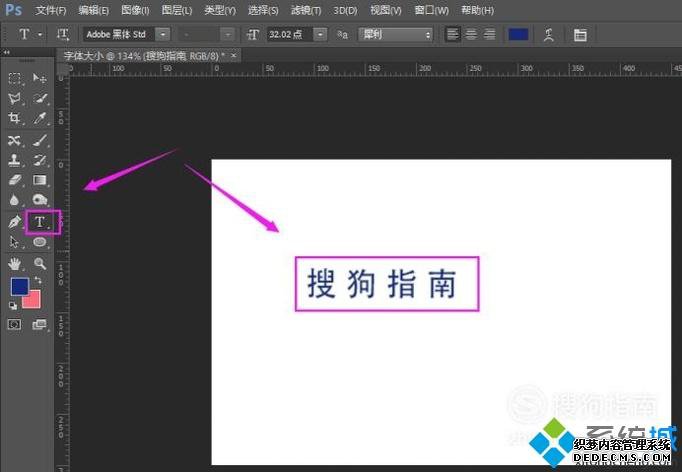Open the 帮助(H) menu
The width and height of the screenshot is (682, 472).
pos(478,10)
